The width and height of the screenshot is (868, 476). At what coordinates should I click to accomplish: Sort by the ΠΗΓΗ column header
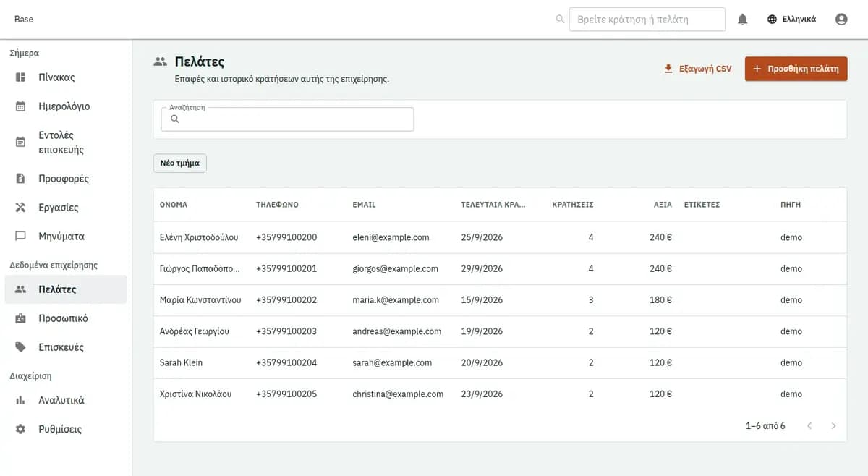tap(791, 205)
